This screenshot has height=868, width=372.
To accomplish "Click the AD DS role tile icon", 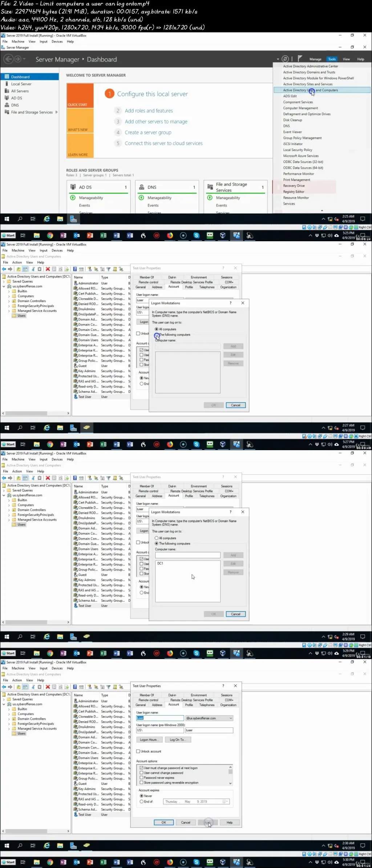I will point(73,187).
